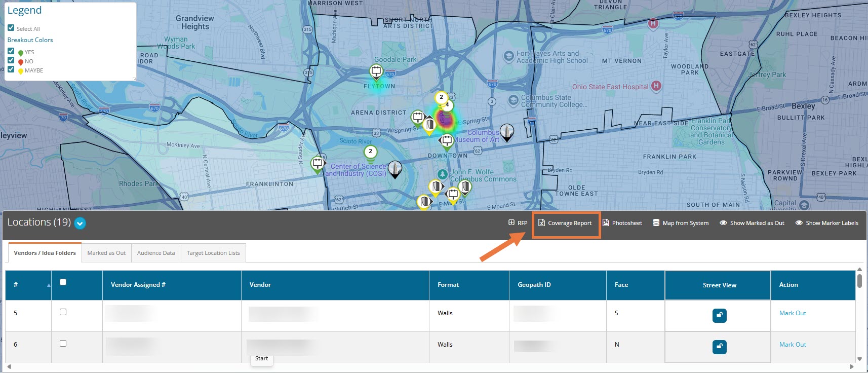The width and height of the screenshot is (868, 373).
Task: Collapse the Locations panel with chevron
Action: (x=80, y=223)
